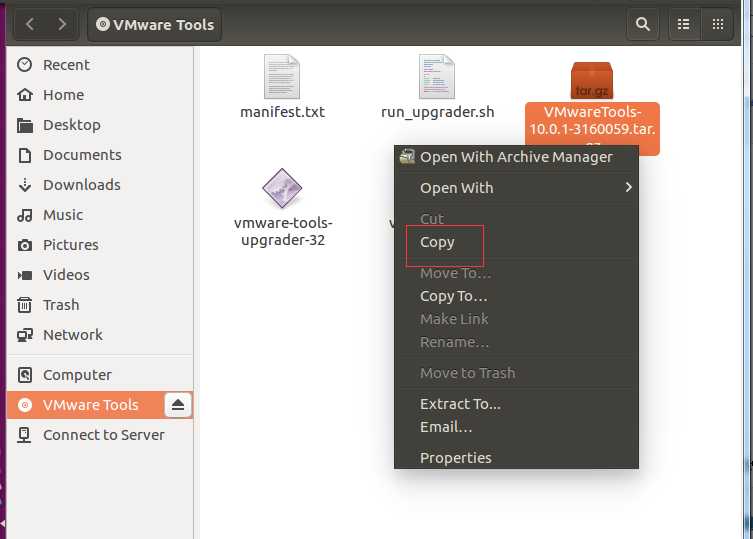Eject the VMware Tools disc
Image resolution: width=753 pixels, height=539 pixels.
point(178,405)
